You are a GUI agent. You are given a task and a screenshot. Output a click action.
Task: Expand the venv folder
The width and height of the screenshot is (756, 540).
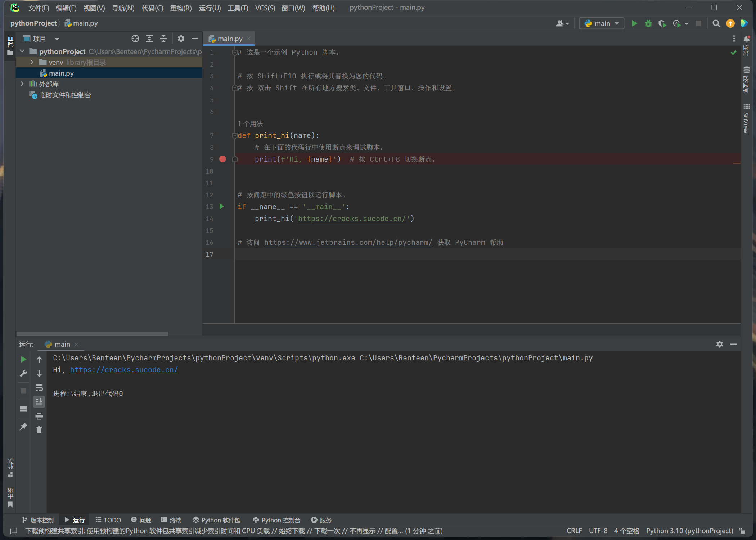32,62
